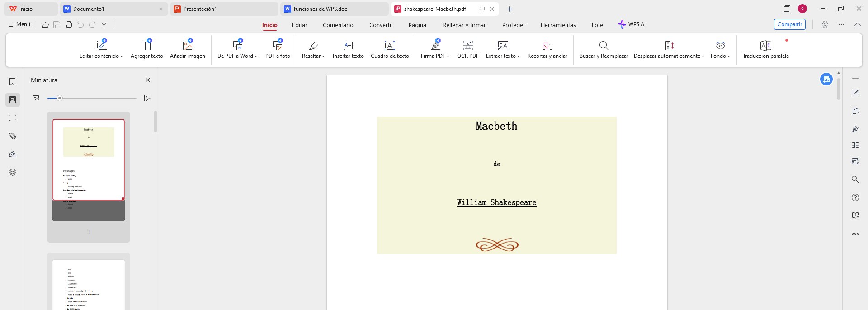Click the OCR PDF tool icon
Viewport: 868px width, 310px height.
(467, 46)
